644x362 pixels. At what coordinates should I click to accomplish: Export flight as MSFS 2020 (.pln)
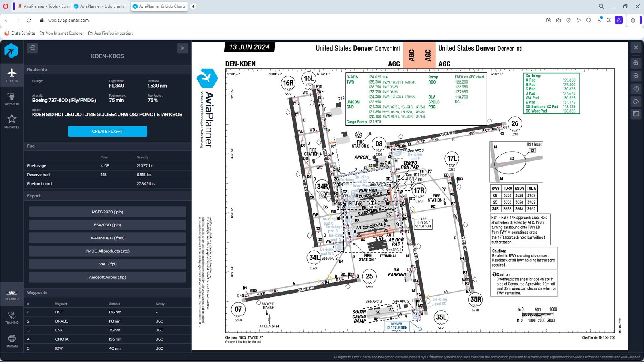click(x=107, y=212)
